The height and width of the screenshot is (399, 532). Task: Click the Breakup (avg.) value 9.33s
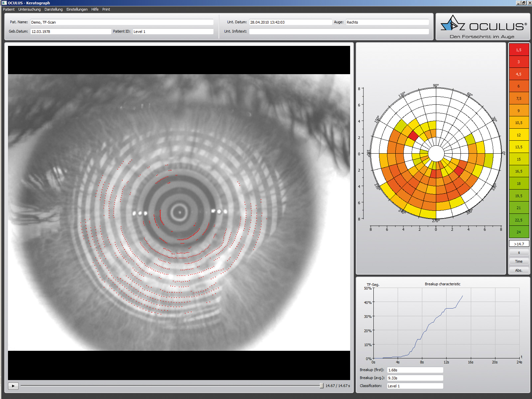click(x=415, y=378)
